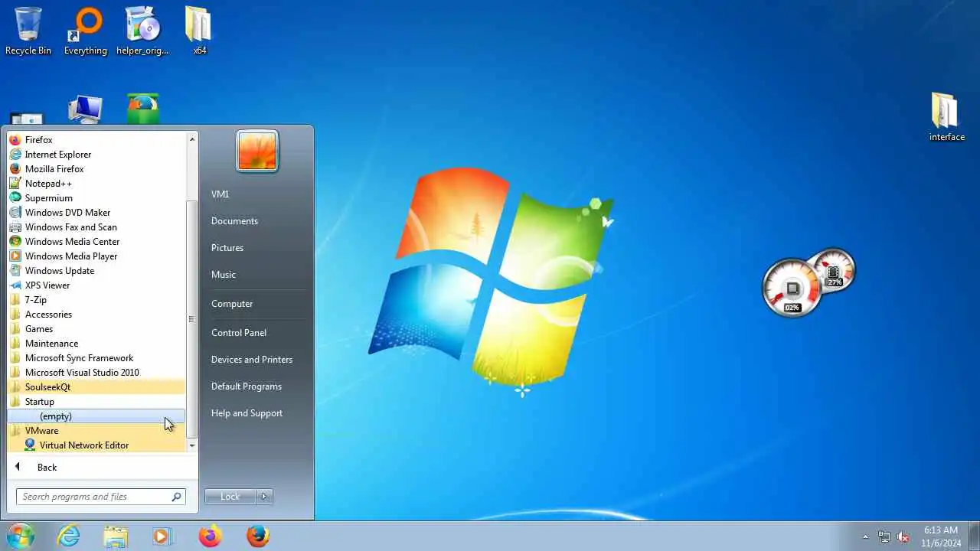Open Internet Explorer from the taskbar
The height and width of the screenshot is (551, 980).
[x=69, y=536]
